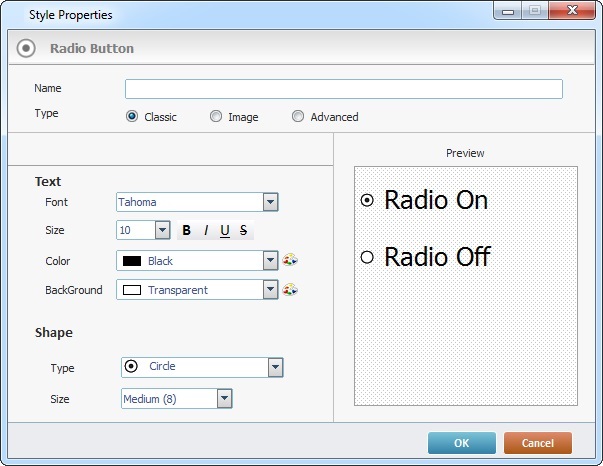Open the Black text color dropdown
Image resolution: width=603 pixels, height=466 pixels.
pos(270,261)
